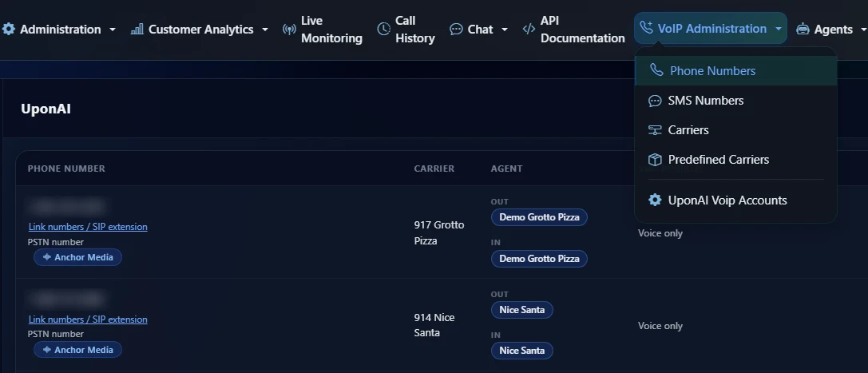Click the 917 Grotto Pizza carrier cell
Screen dimensions: 868x373
pos(439,233)
